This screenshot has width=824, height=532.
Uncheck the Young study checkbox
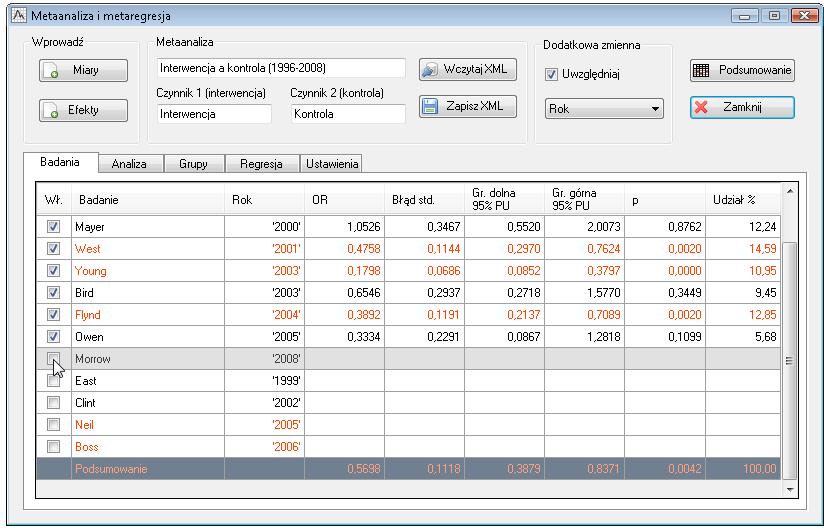point(53,271)
